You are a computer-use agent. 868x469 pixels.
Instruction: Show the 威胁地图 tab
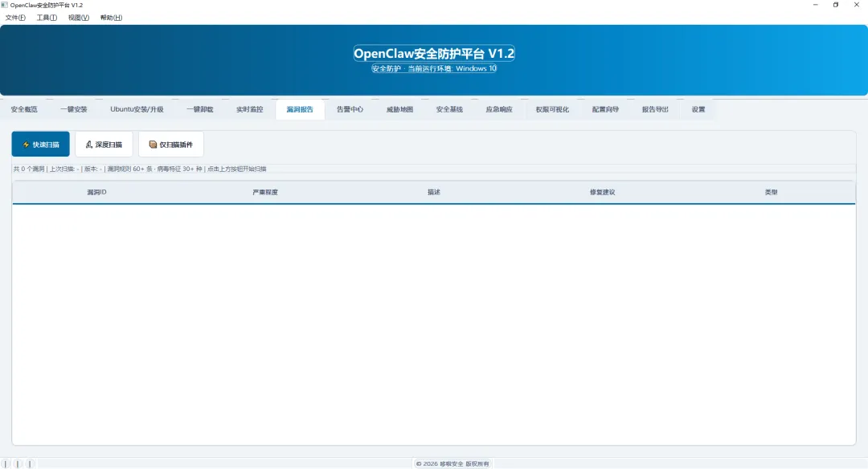point(399,109)
